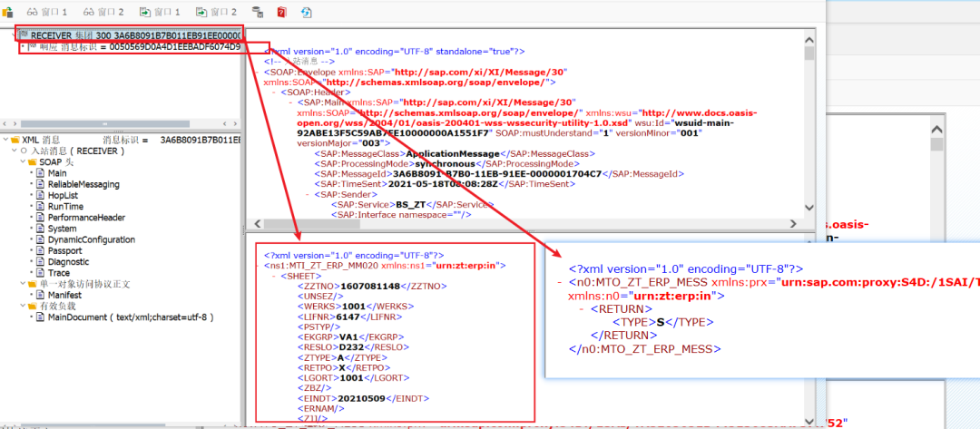The image size is (980, 429).
Task: Collapse the SHEET XML node minus sign
Action: tap(274, 276)
